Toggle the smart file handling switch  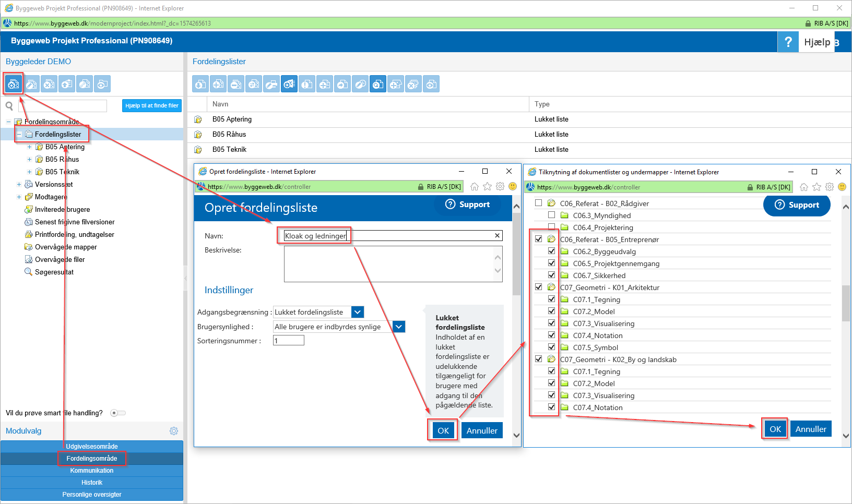coord(118,413)
